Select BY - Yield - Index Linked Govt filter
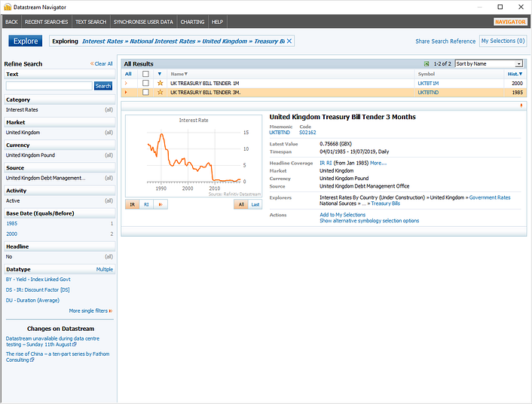 (x=38, y=280)
